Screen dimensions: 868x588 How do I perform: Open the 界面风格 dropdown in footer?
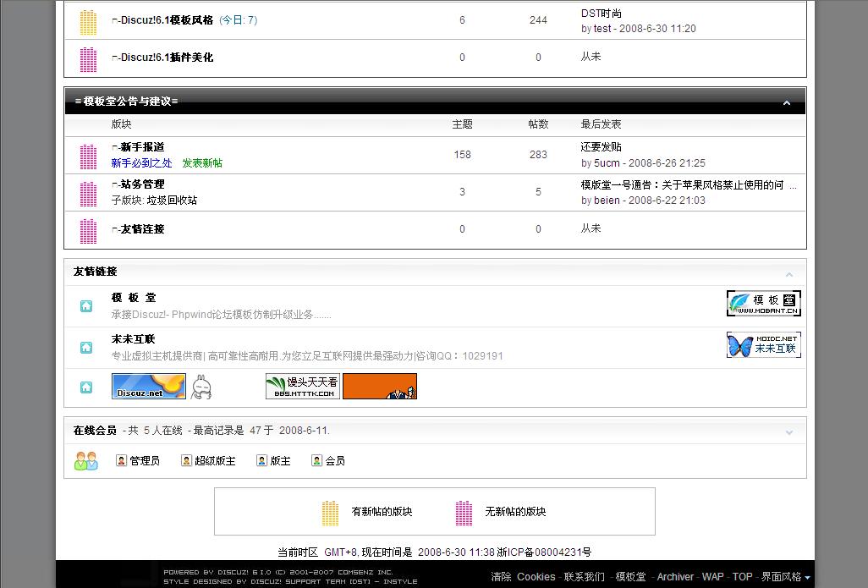(x=786, y=577)
